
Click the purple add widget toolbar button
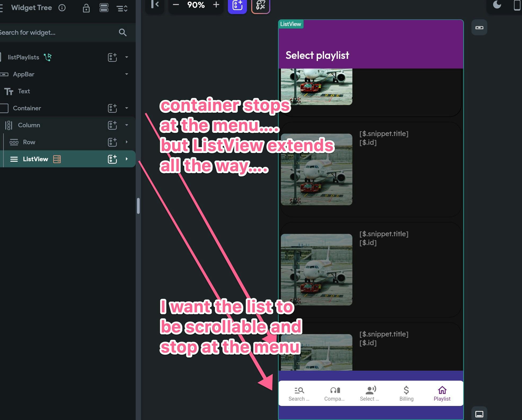coord(237,5)
